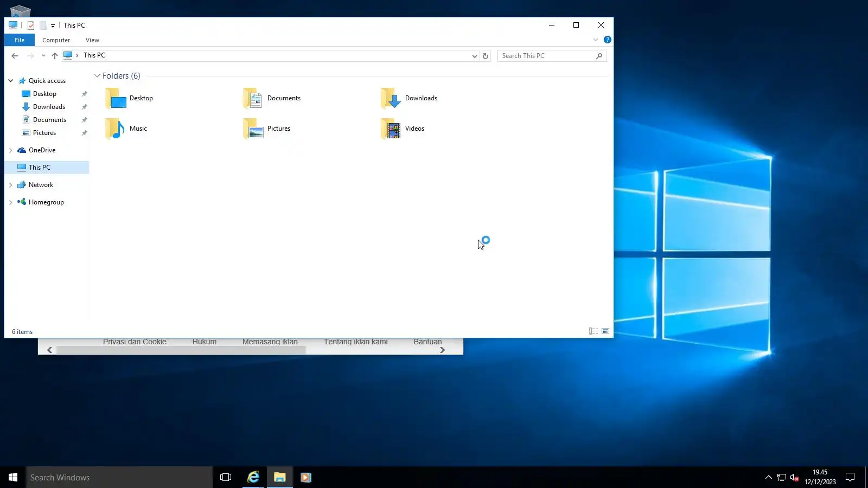The height and width of the screenshot is (488, 868).
Task: Open the Action Center notifications icon
Action: pyautogui.click(x=850, y=477)
